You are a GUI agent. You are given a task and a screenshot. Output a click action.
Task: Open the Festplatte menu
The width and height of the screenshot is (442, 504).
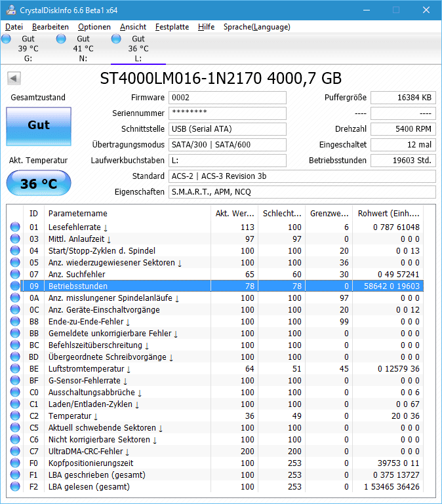172,27
